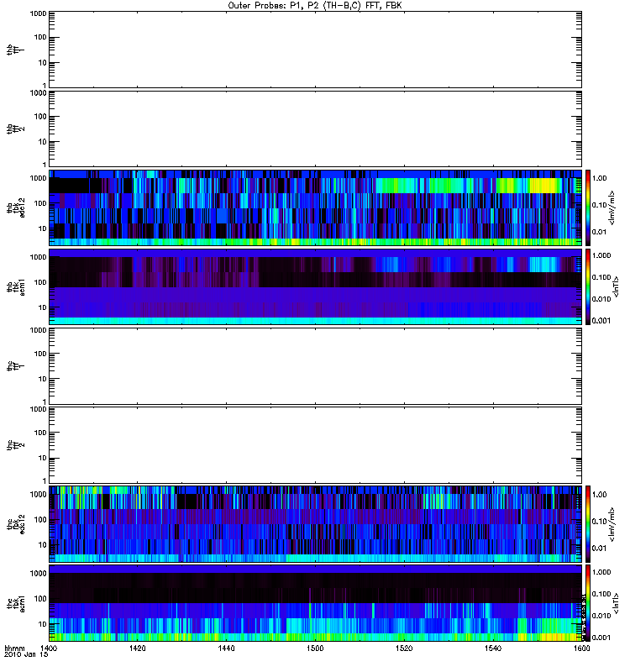Click the thc fbk scm1 spectrogram panel
This screenshot has height=672, width=630.
316,603
